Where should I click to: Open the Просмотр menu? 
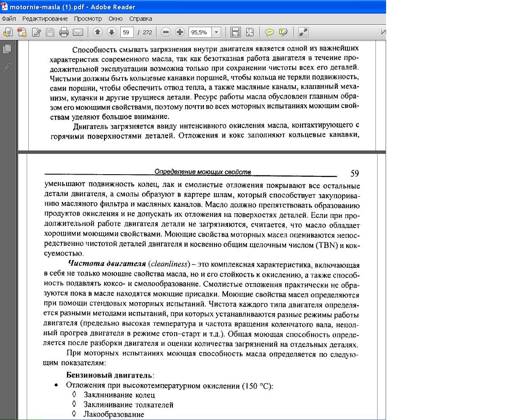point(88,19)
